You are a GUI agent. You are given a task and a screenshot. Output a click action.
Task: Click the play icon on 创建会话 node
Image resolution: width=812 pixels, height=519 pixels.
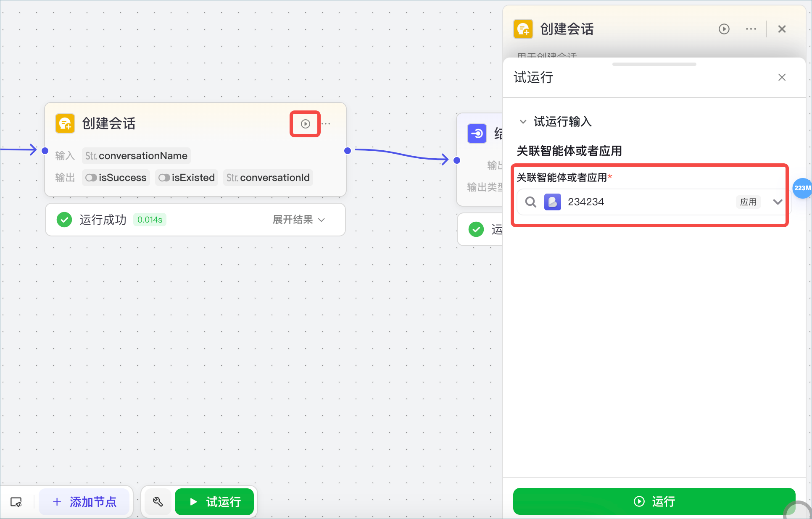[x=306, y=124]
